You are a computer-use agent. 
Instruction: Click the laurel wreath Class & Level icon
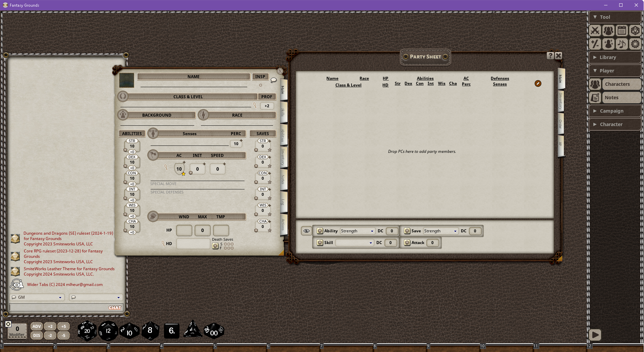[123, 97]
